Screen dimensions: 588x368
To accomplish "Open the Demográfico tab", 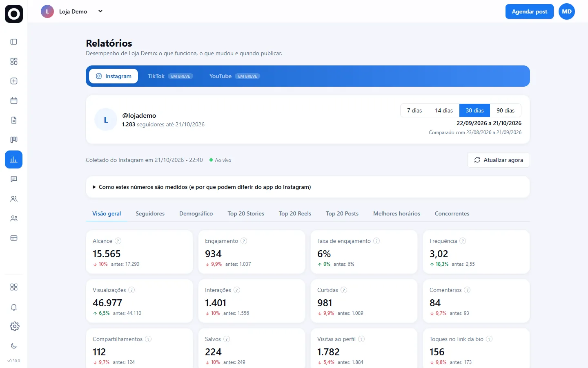I will click(196, 213).
